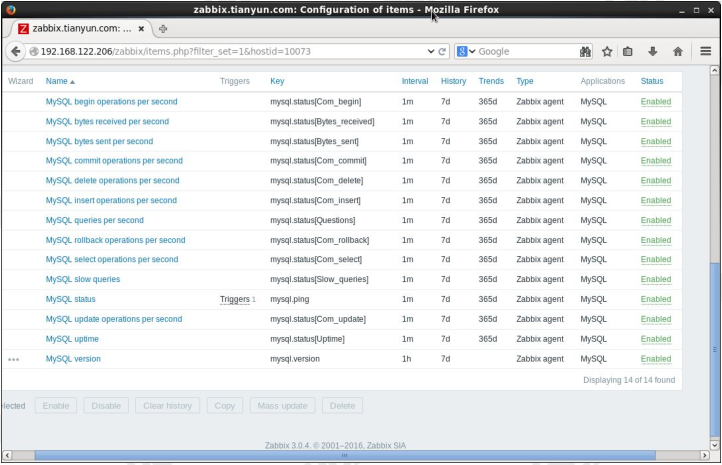
Task: Click the vertical scrollbar up arrow
Action: (x=714, y=70)
